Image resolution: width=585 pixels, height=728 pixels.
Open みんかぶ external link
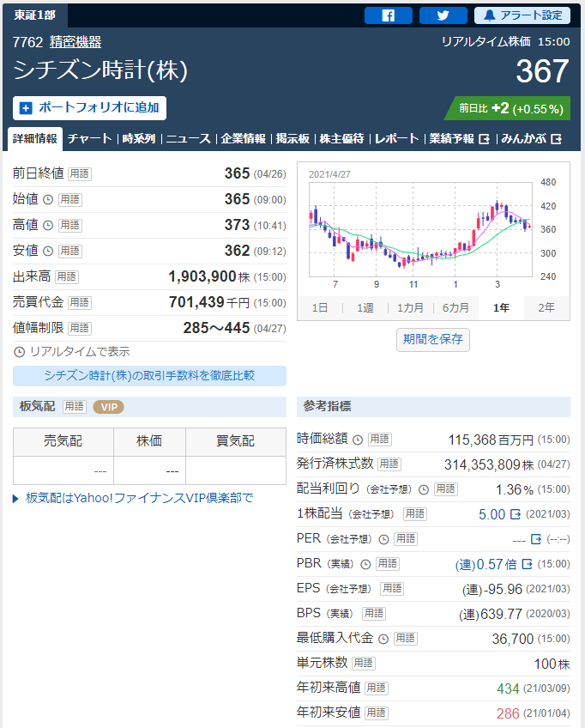[x=532, y=139]
